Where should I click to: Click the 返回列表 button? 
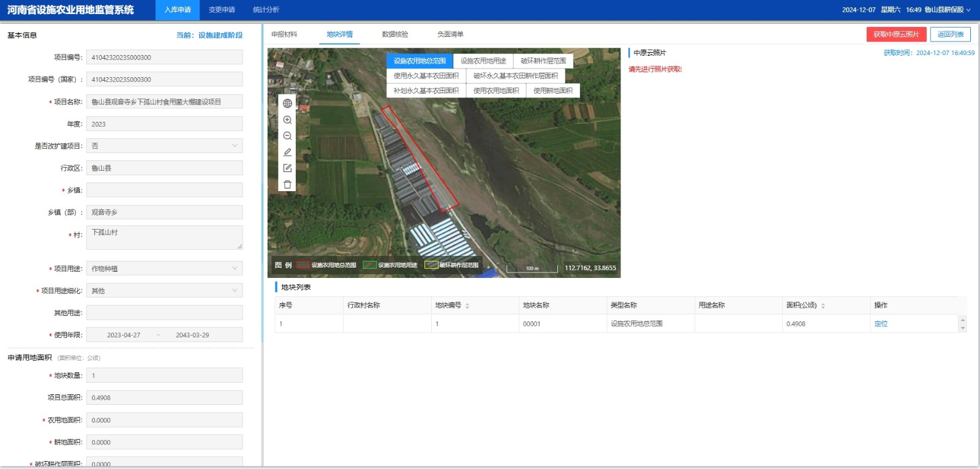tap(951, 34)
